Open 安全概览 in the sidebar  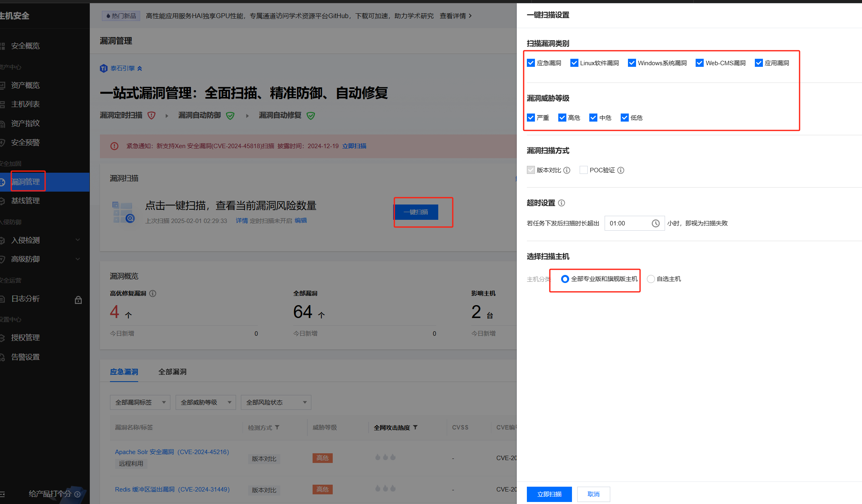coord(25,46)
